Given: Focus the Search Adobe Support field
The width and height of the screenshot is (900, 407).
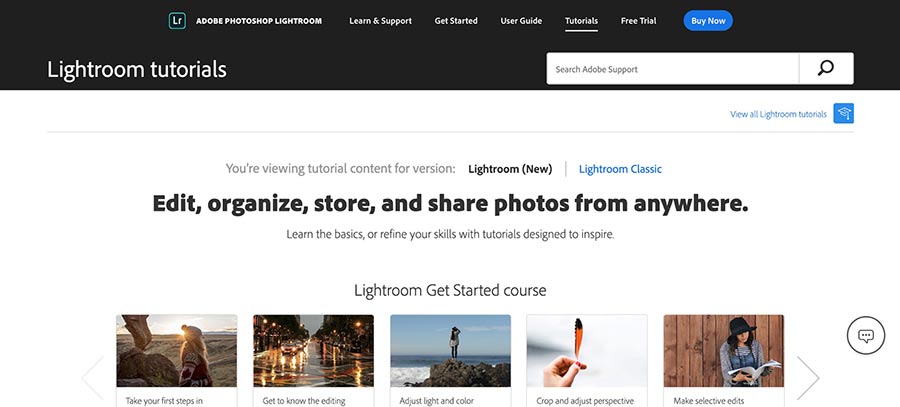Looking at the screenshot, I should (x=673, y=69).
